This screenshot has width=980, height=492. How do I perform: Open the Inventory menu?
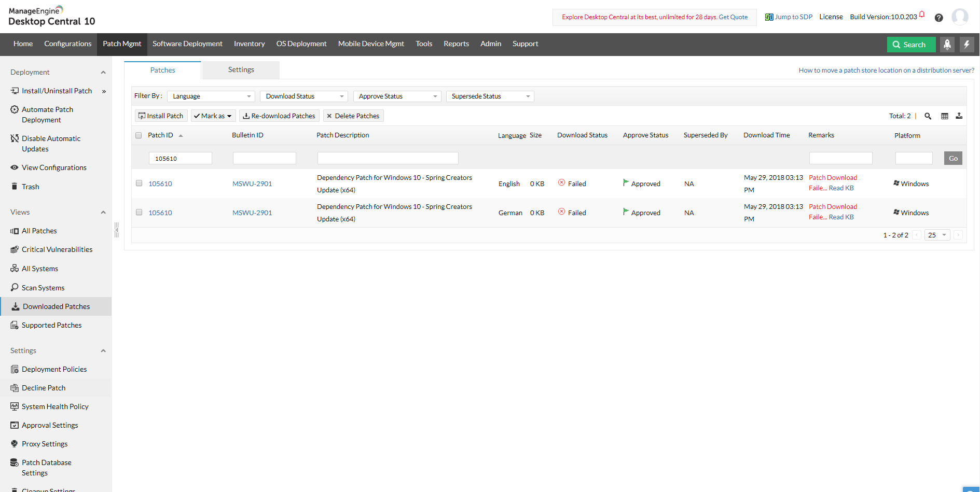point(249,44)
